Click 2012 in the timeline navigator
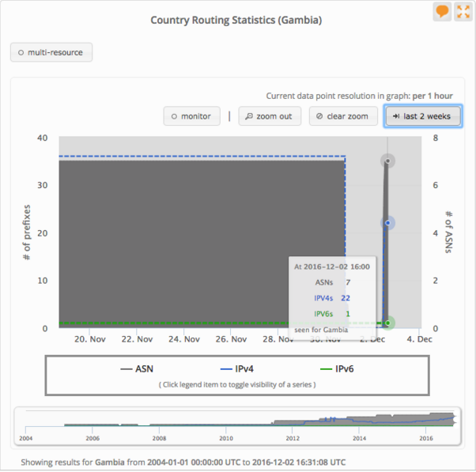Viewport: 476px width, 472px height. [293, 437]
